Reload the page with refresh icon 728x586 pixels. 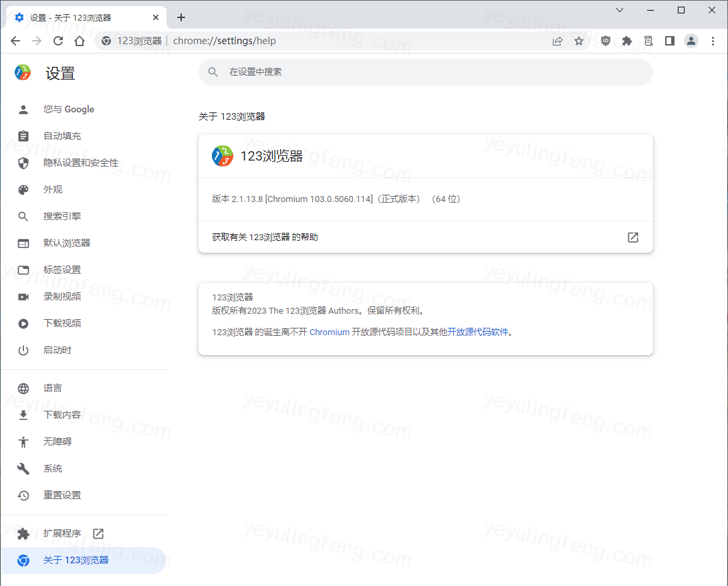click(58, 41)
